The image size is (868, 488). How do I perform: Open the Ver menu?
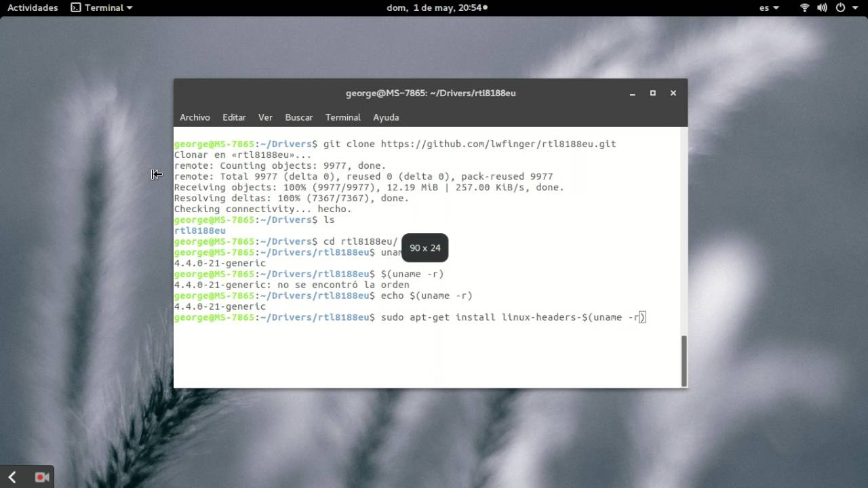[x=265, y=117]
